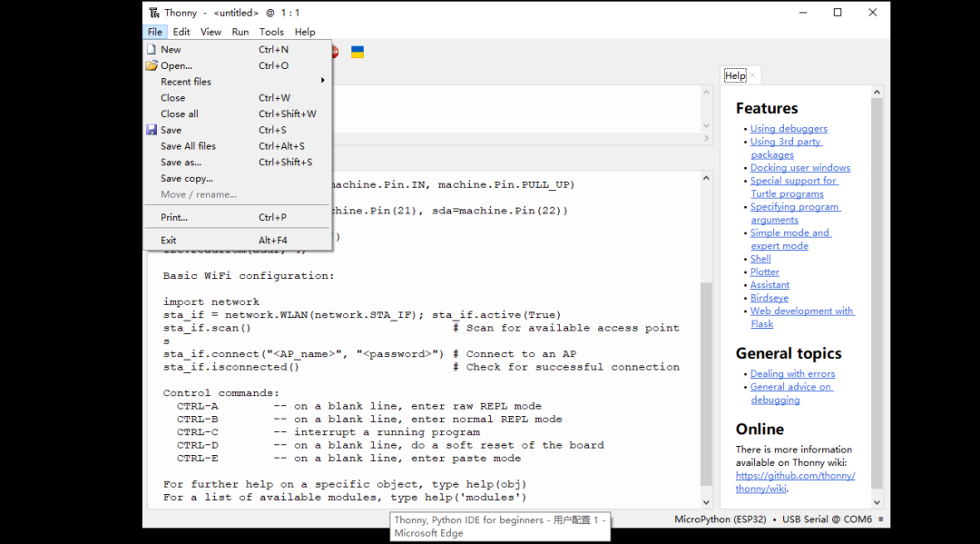The height and width of the screenshot is (544, 980).
Task: Open Specifying program arguments link
Action: click(x=795, y=213)
